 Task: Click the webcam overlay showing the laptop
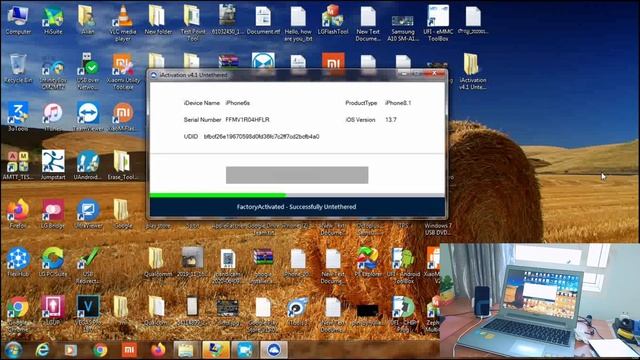click(x=540, y=301)
